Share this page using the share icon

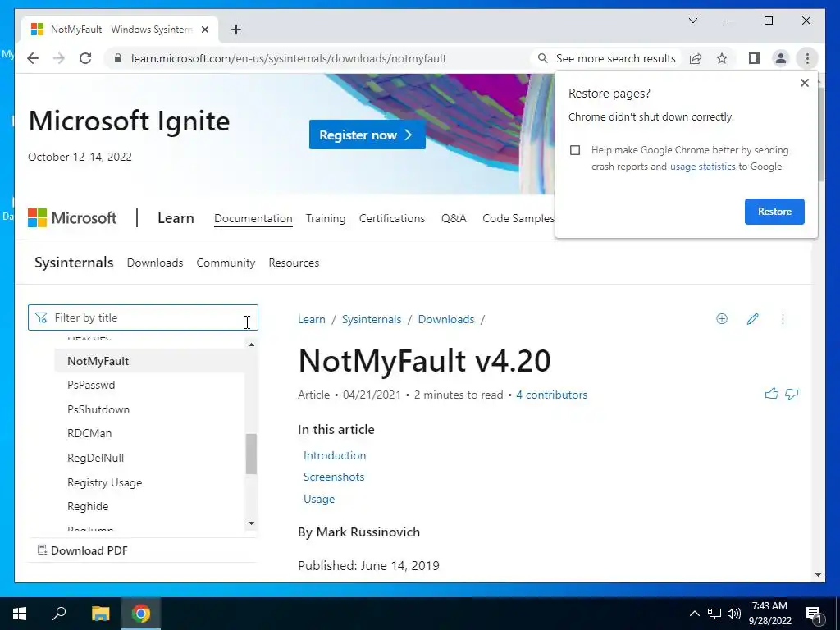696,58
